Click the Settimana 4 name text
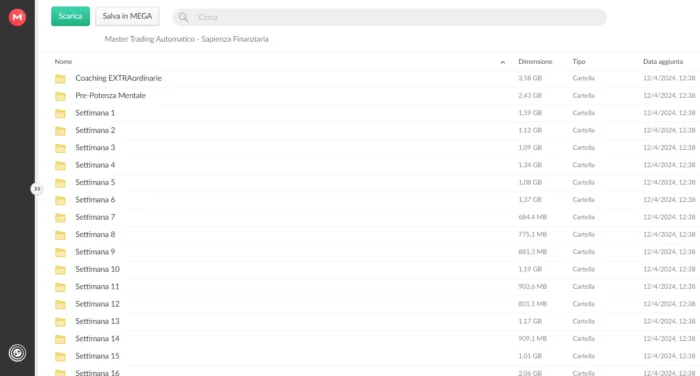The image size is (700, 376). 95,165
